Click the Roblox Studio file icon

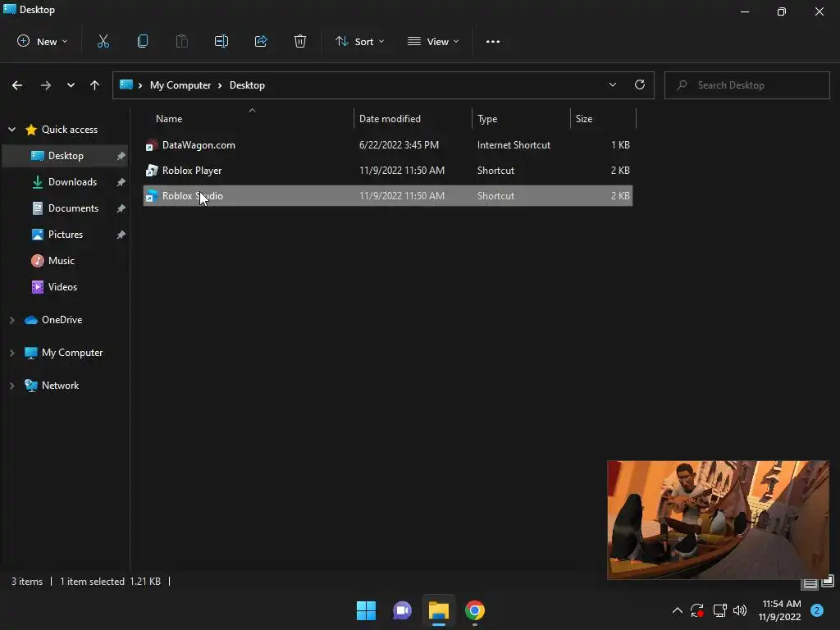tap(152, 196)
